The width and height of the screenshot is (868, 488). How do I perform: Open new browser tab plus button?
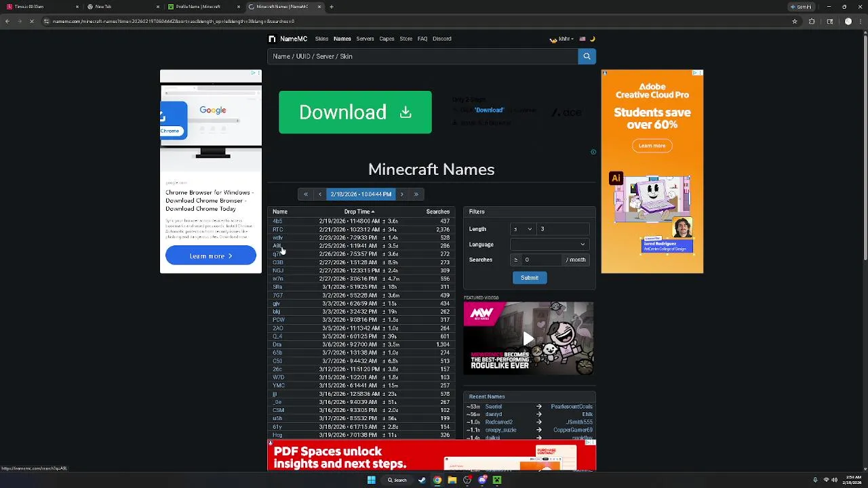tap(331, 7)
